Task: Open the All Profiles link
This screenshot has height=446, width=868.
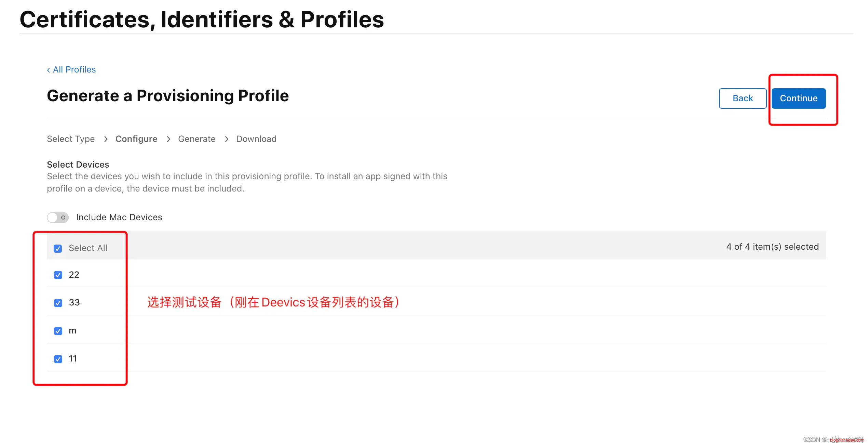Action: pyautogui.click(x=74, y=69)
